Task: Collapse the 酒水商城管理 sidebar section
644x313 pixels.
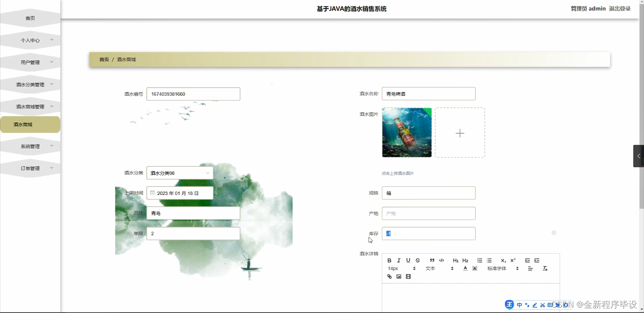Action: point(30,106)
